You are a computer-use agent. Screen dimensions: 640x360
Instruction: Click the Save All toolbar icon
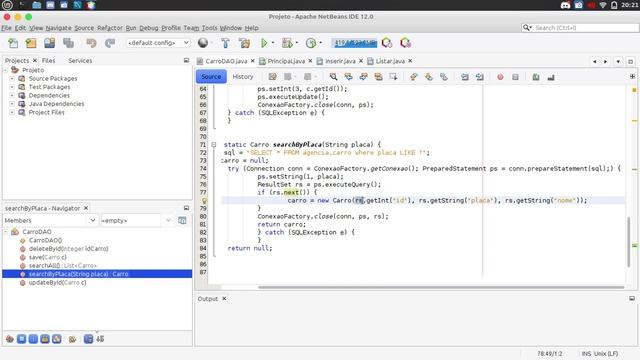pos(69,43)
